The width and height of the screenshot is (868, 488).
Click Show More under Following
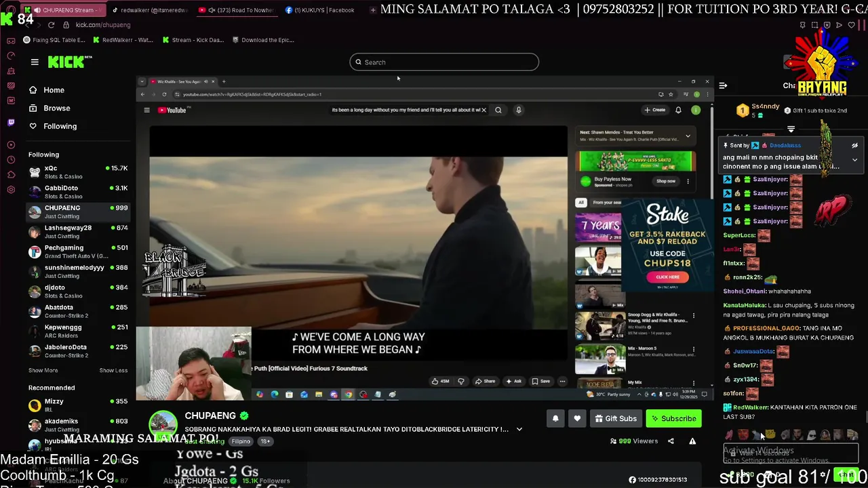[x=43, y=371]
